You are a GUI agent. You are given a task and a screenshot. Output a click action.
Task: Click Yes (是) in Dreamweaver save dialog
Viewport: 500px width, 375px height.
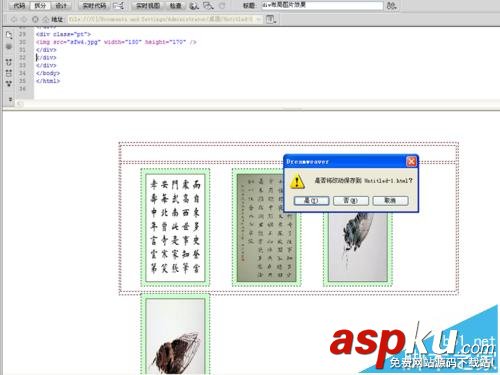pyautogui.click(x=312, y=201)
